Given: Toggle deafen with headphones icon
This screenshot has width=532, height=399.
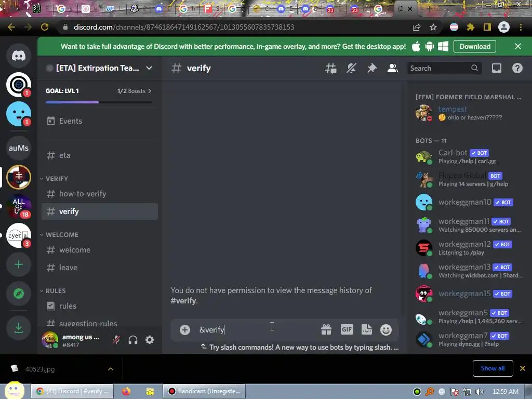Looking at the screenshot, I should click(133, 340).
